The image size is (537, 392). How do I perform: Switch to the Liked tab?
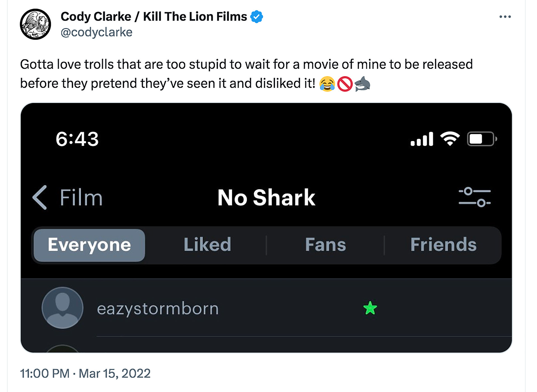[x=207, y=245]
